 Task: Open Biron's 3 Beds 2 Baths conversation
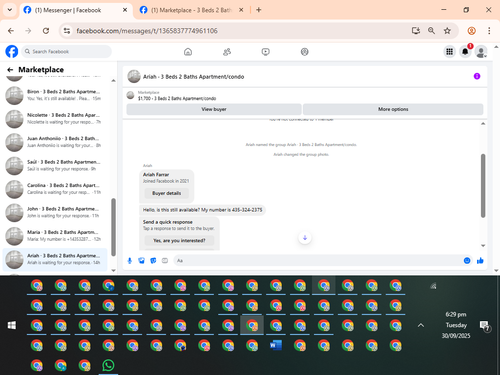click(x=55, y=95)
